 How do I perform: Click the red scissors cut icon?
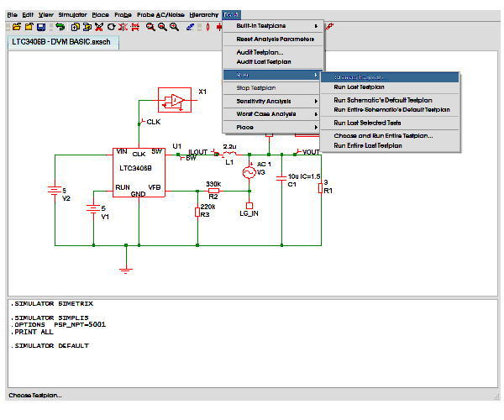[99, 27]
